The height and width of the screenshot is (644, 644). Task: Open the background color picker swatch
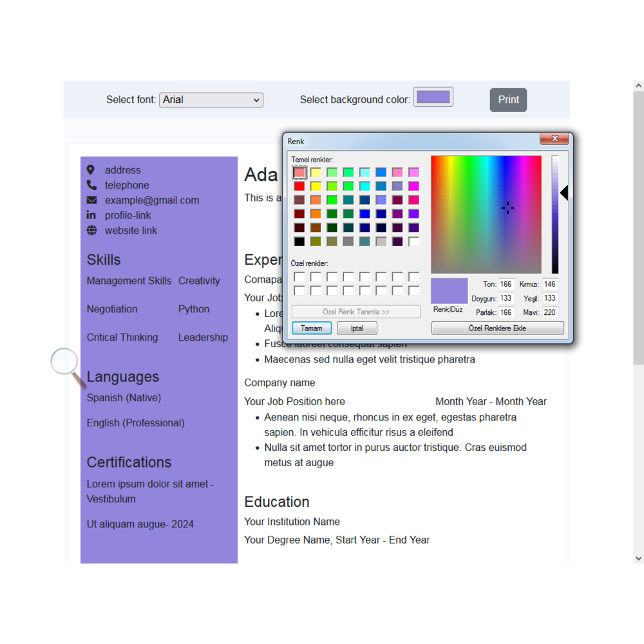(433, 97)
